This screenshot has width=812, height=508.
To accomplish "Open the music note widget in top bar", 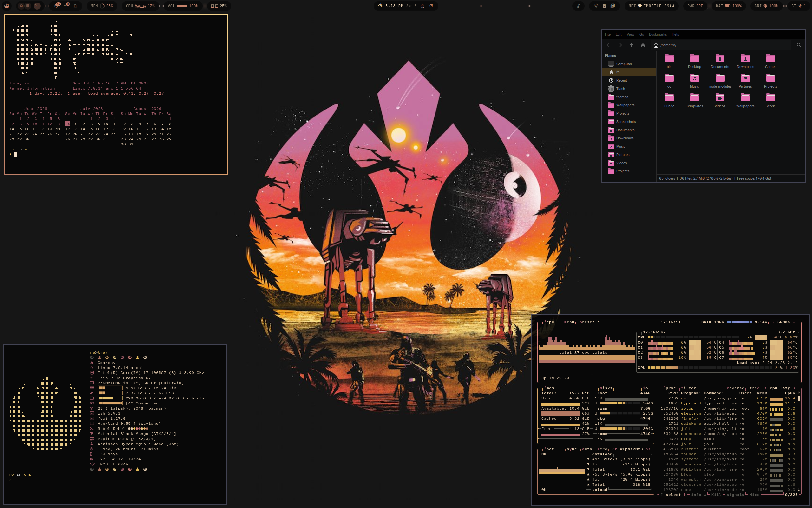I will coord(578,6).
